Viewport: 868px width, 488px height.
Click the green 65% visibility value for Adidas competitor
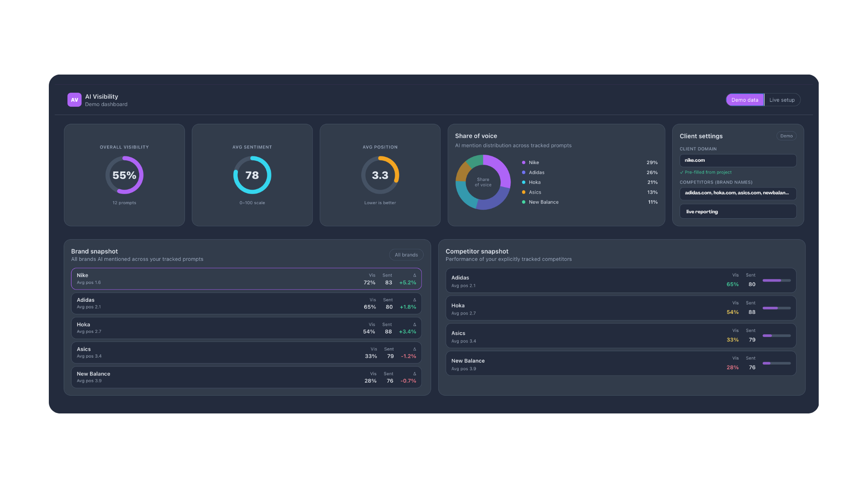[x=732, y=285]
